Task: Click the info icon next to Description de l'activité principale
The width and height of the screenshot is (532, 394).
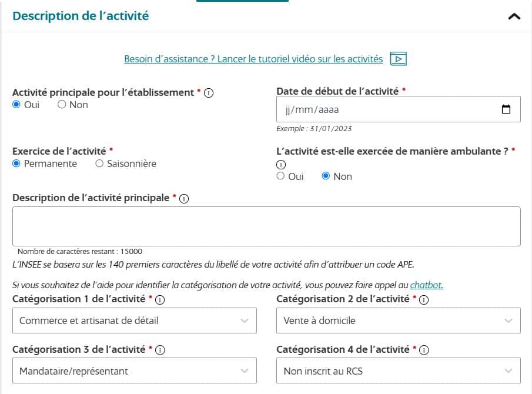Action: (x=184, y=199)
